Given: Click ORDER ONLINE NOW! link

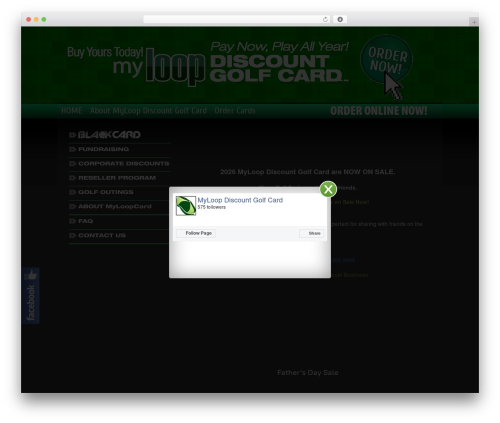Looking at the screenshot, I should [x=379, y=111].
